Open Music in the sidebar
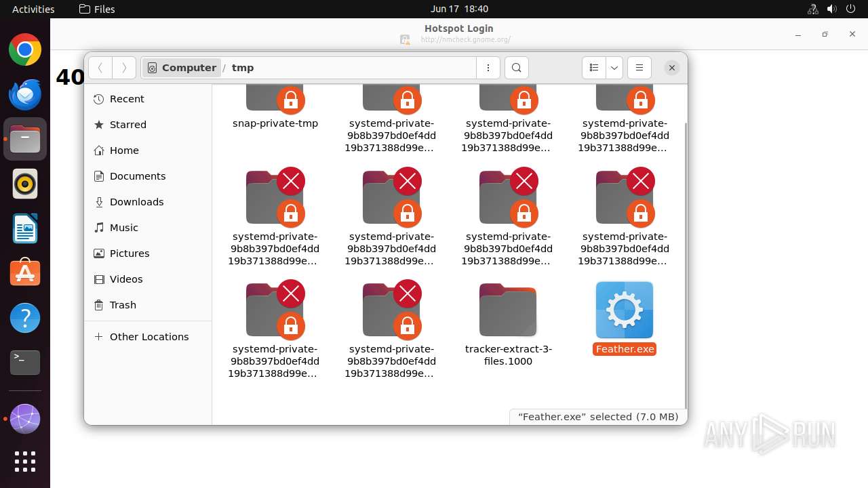Image resolution: width=868 pixels, height=488 pixels. [148, 228]
